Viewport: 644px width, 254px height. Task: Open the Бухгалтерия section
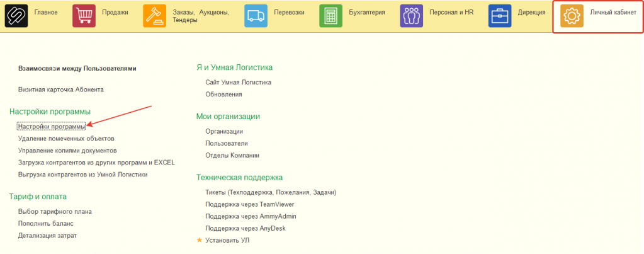coord(367,13)
